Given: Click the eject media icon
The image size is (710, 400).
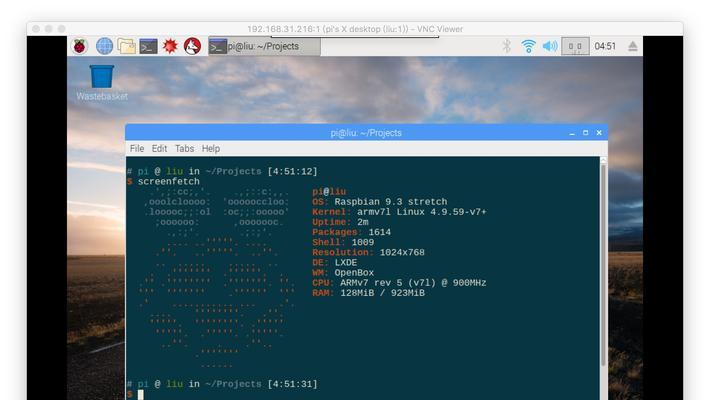Looking at the screenshot, I should (x=633, y=46).
